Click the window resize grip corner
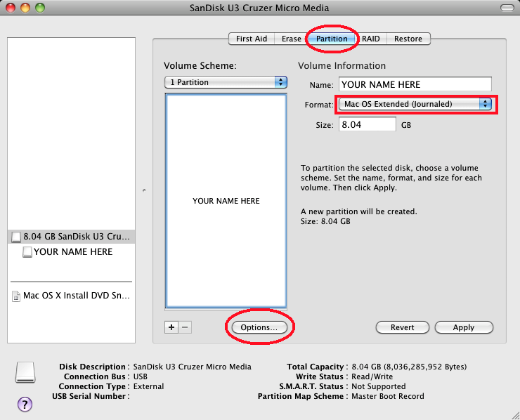Viewport: 520px width, 420px height. [515, 415]
